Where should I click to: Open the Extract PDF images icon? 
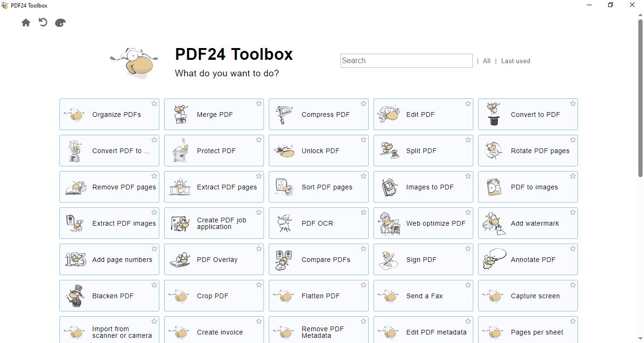(75, 223)
